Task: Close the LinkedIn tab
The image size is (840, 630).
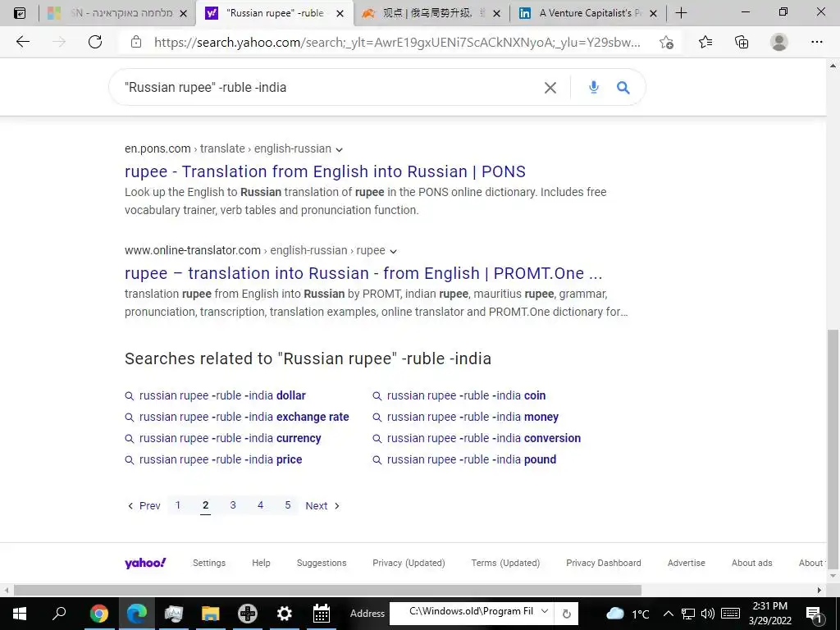Action: pos(653,13)
